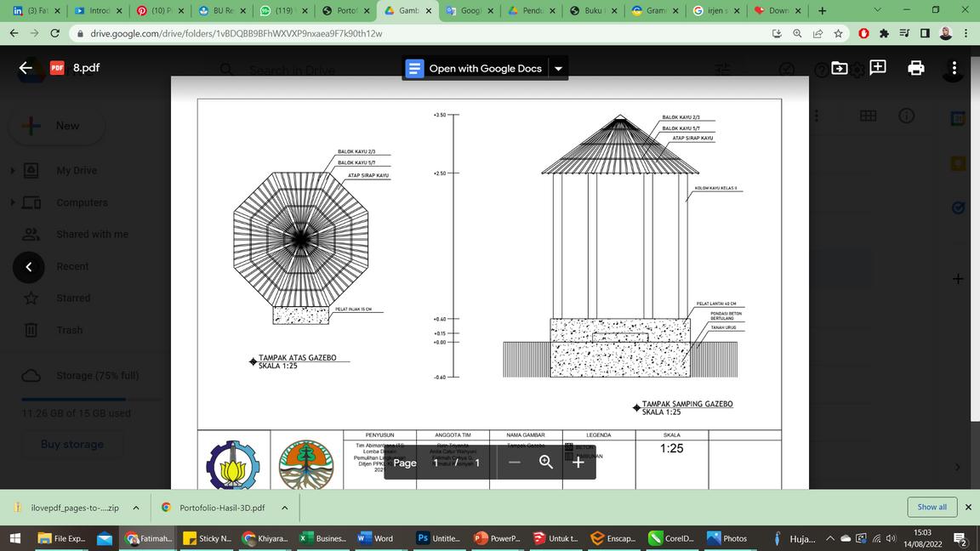Add 8.pdf shortcut to Drive
Image resolution: width=980 pixels, height=551 pixels.
click(840, 67)
